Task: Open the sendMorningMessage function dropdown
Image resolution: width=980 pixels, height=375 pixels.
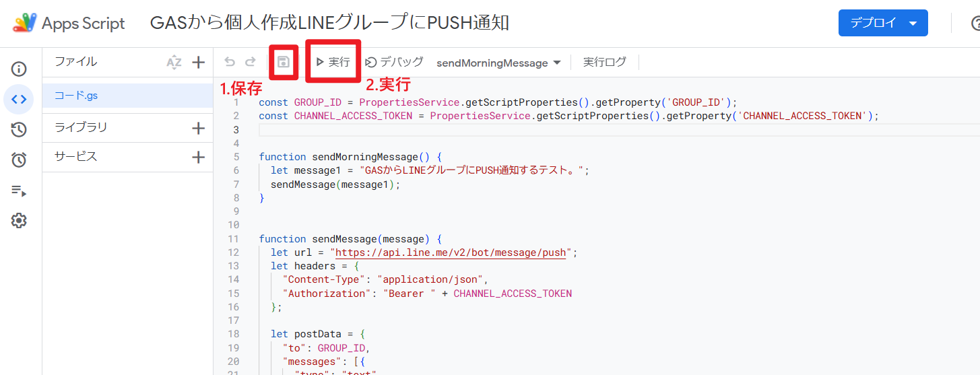Action: (498, 63)
